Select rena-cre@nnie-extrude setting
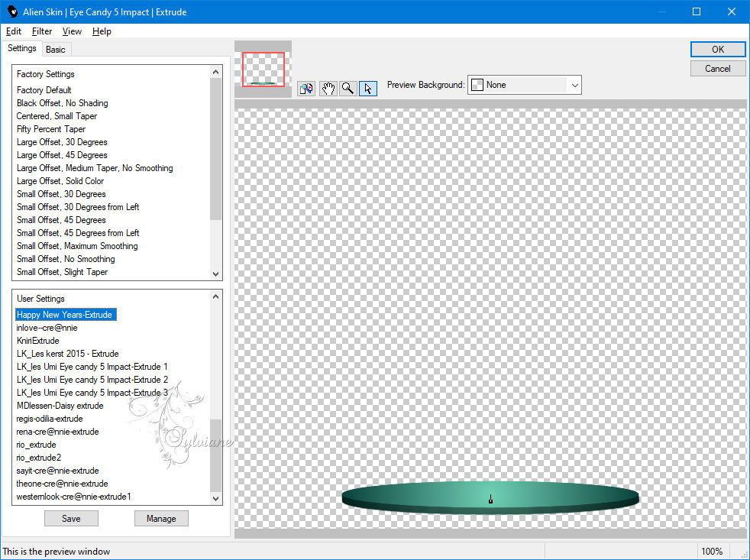Screen dimensions: 750x560 coord(57,431)
